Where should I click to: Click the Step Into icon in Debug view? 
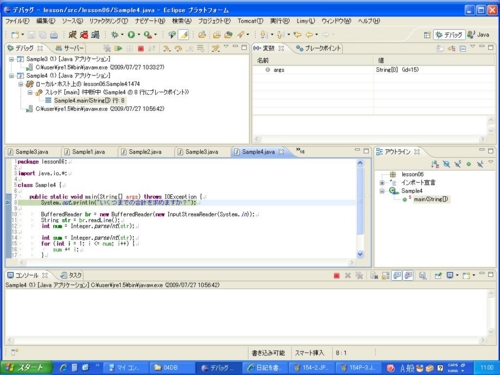tap(167, 49)
